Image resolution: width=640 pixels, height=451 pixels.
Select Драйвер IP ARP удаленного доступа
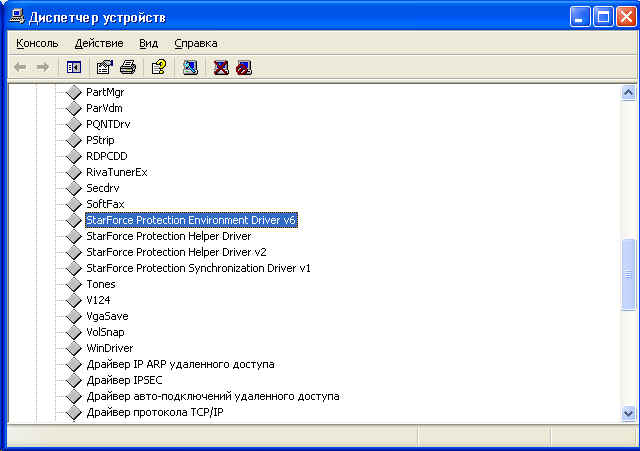coord(180,364)
